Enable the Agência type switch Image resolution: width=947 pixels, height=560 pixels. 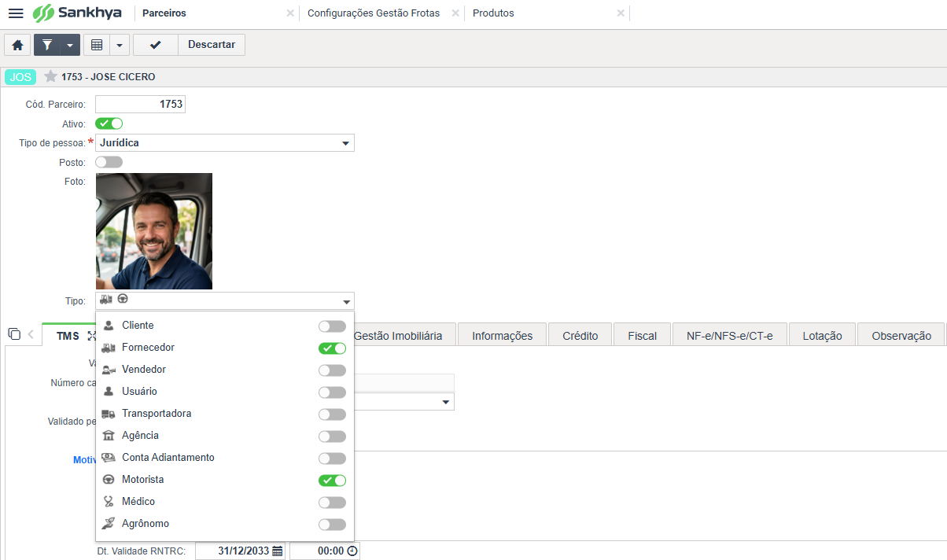pos(332,437)
